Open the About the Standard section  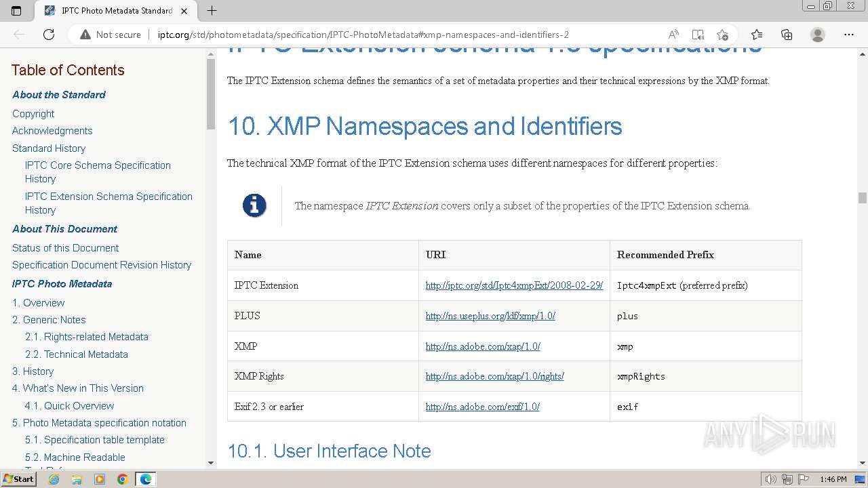(x=59, y=95)
